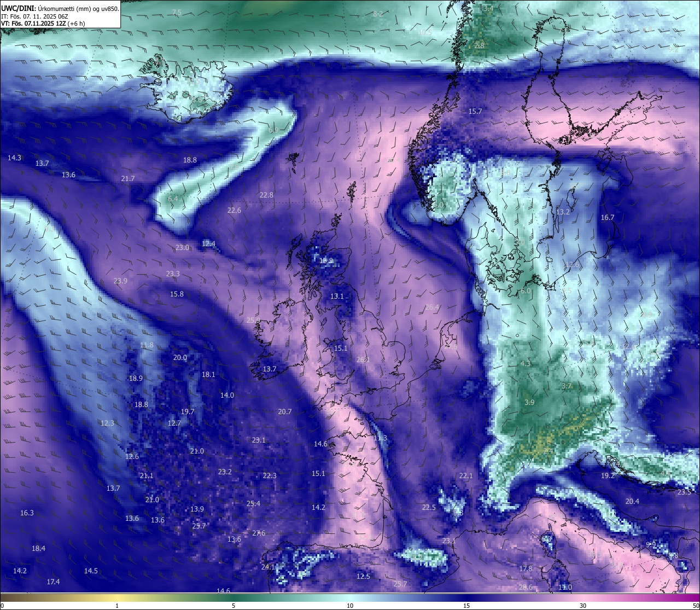This screenshot has width=700, height=610.
Task: Click the 16.7 value over the Baltic
Action: pyautogui.click(x=608, y=217)
